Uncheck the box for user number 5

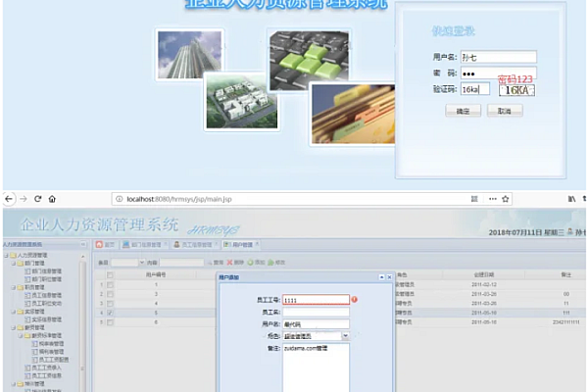coord(110,313)
